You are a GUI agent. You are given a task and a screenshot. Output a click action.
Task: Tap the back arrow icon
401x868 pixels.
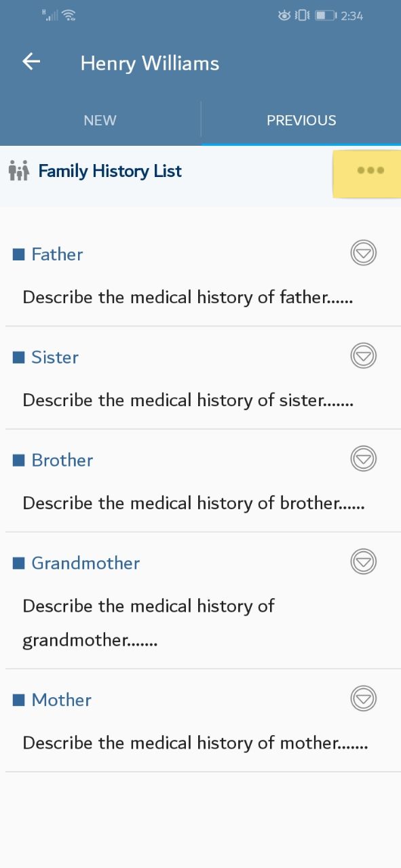pos(31,62)
